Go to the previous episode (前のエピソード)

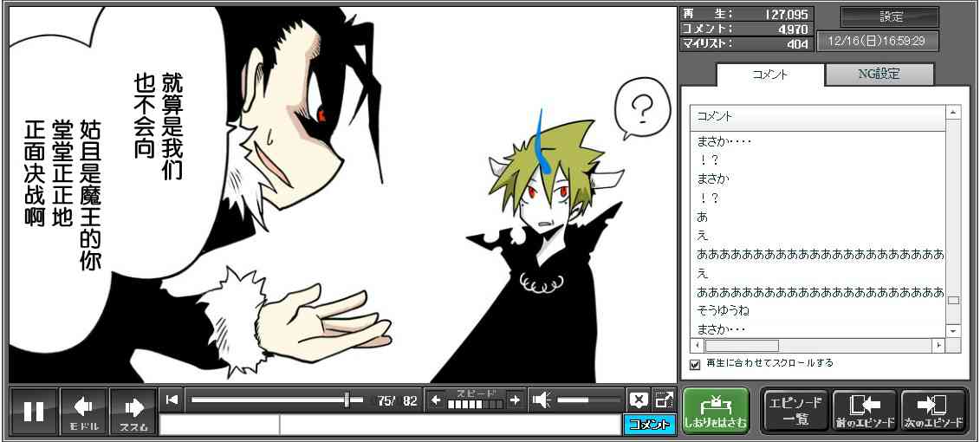click(864, 411)
